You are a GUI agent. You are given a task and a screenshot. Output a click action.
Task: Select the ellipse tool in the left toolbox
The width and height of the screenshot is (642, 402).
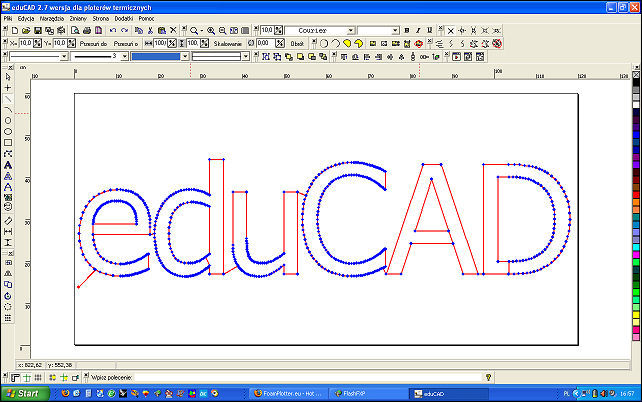pyautogui.click(x=8, y=131)
